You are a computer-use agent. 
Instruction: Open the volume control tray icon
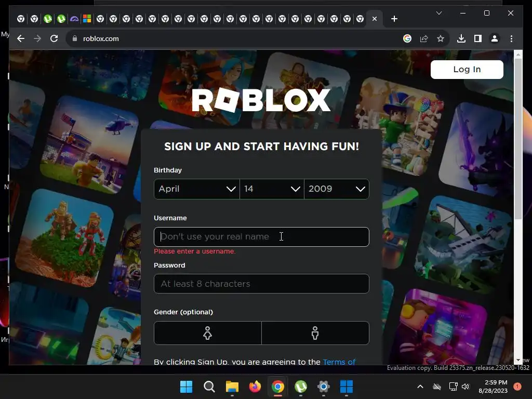465,387
